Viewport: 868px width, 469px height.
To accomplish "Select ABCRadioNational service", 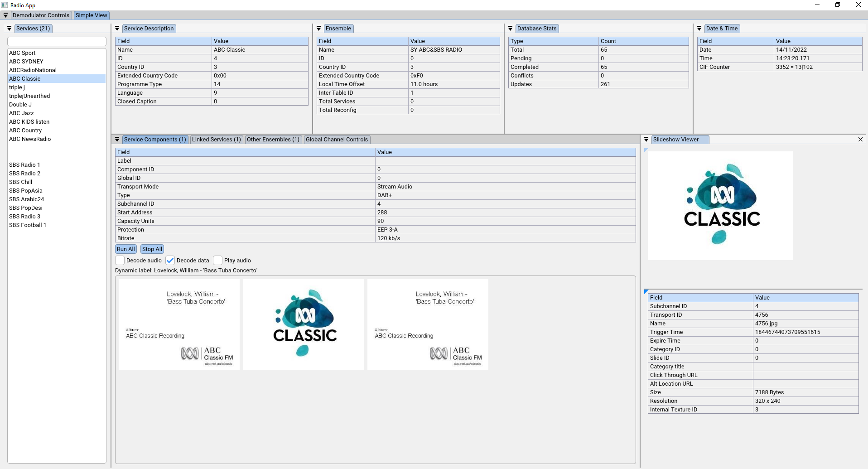I will (57, 70).
